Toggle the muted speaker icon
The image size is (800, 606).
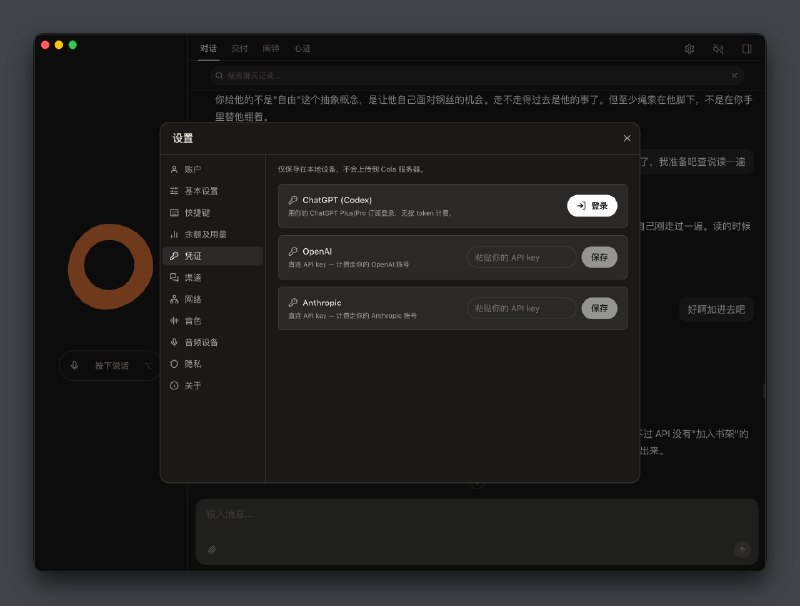[718, 49]
